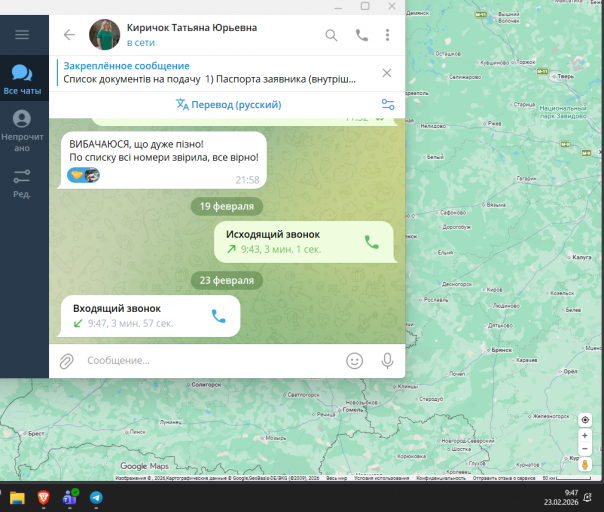Record a voice message with microphone
Viewport: 604px width, 512px height.
387,361
